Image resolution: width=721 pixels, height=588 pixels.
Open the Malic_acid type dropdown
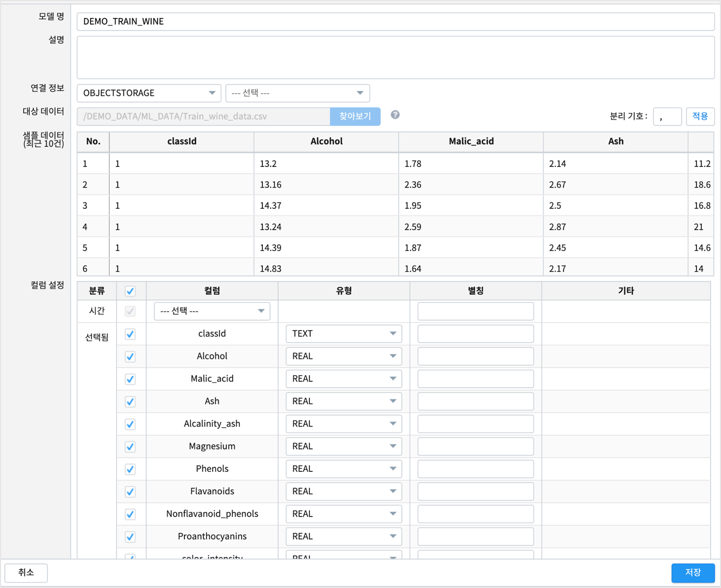tap(344, 379)
